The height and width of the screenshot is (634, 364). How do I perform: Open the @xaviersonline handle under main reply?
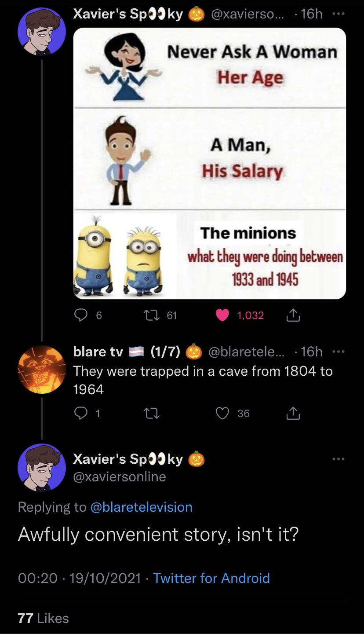point(120,476)
